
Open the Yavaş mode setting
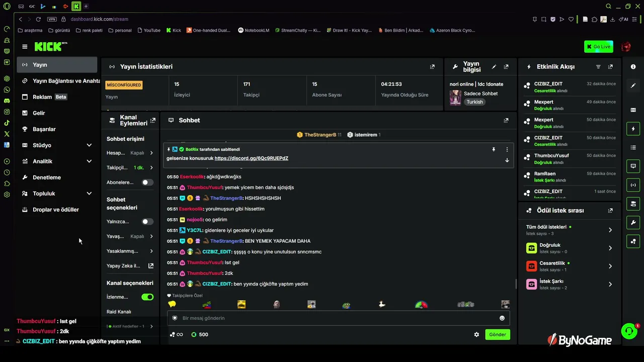[x=130, y=236]
